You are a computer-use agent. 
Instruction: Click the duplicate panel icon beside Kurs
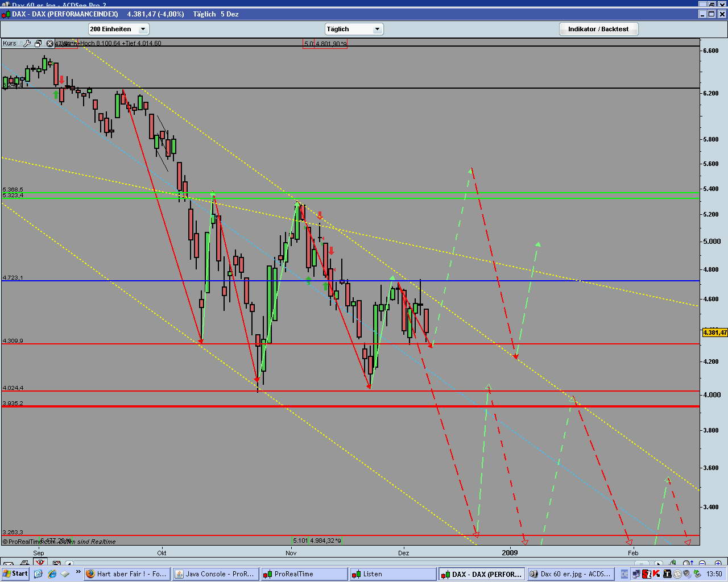[x=38, y=43]
